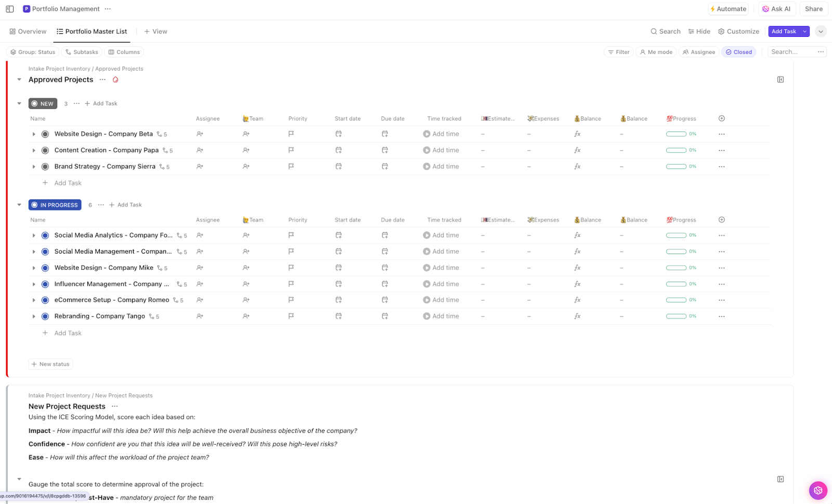The image size is (832, 504).
Task: Collapse the NEW status group
Action: click(x=19, y=103)
